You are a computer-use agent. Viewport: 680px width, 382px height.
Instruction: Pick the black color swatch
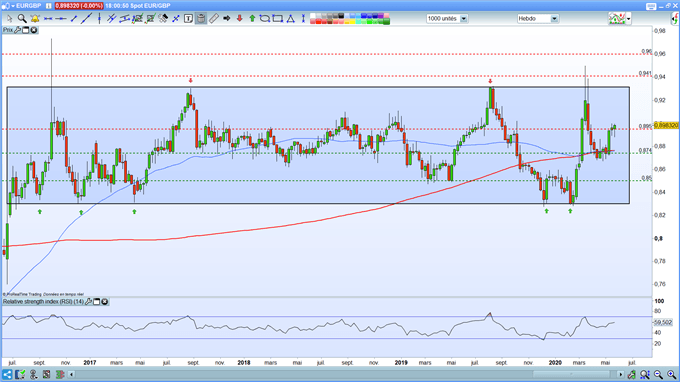tap(341, 16)
